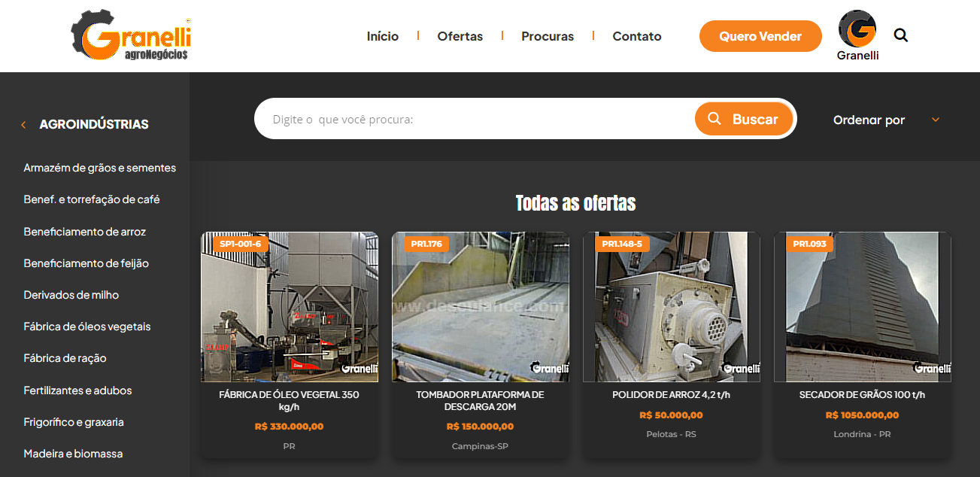
Task: Click the R$ 150.000,00 price
Action: (x=481, y=427)
